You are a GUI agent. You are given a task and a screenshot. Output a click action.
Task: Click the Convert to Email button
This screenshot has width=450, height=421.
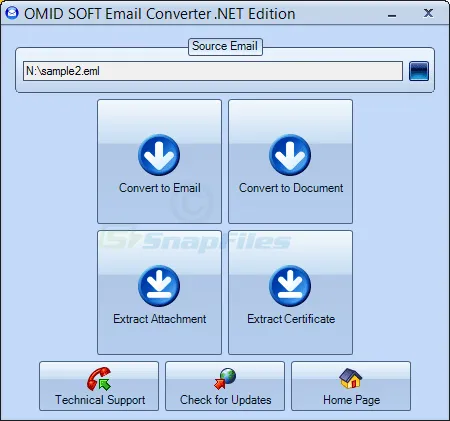point(159,161)
